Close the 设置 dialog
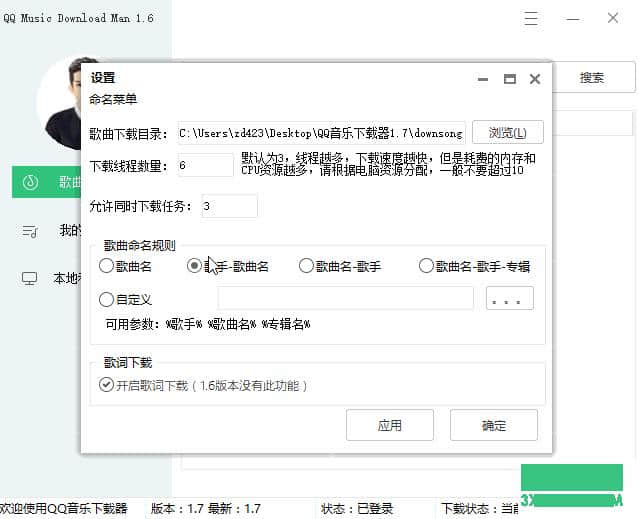638x519 pixels. point(535,79)
